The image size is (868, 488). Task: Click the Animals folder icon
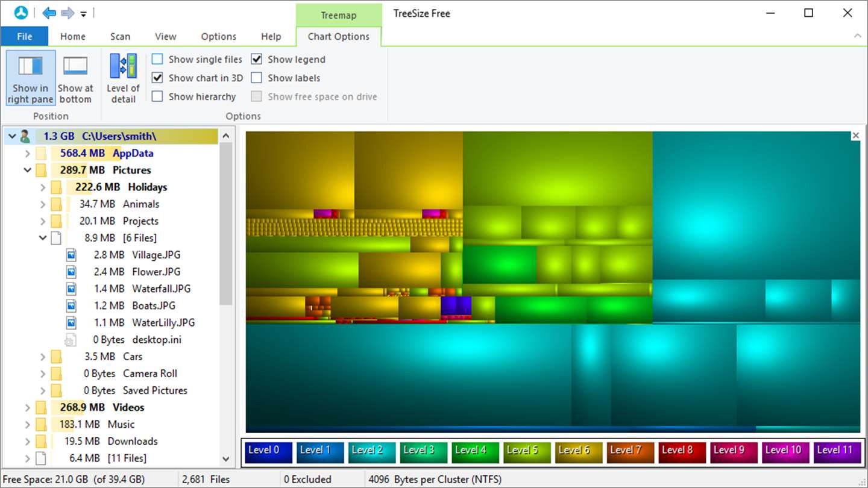click(x=56, y=204)
